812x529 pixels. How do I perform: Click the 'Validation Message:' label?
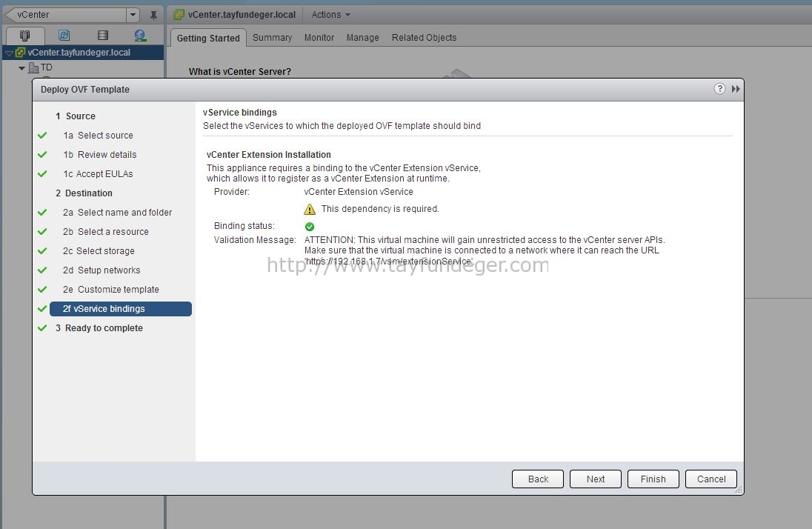pyautogui.click(x=255, y=240)
